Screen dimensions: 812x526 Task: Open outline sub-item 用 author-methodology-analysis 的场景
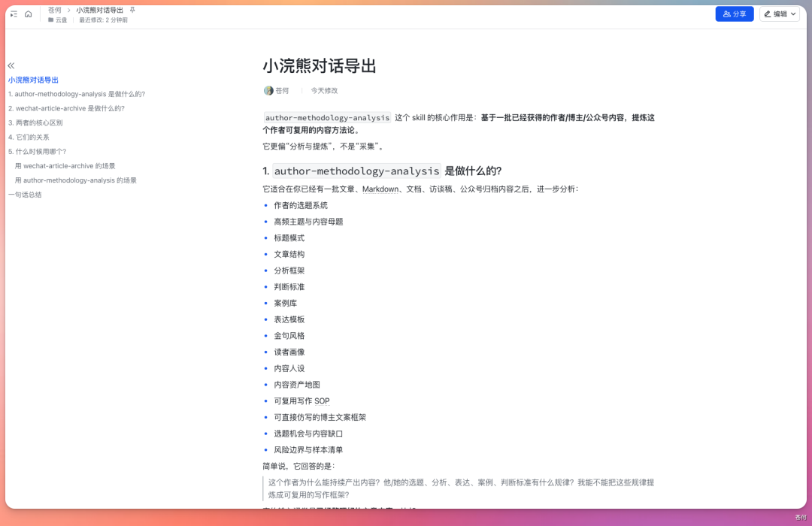tap(76, 180)
